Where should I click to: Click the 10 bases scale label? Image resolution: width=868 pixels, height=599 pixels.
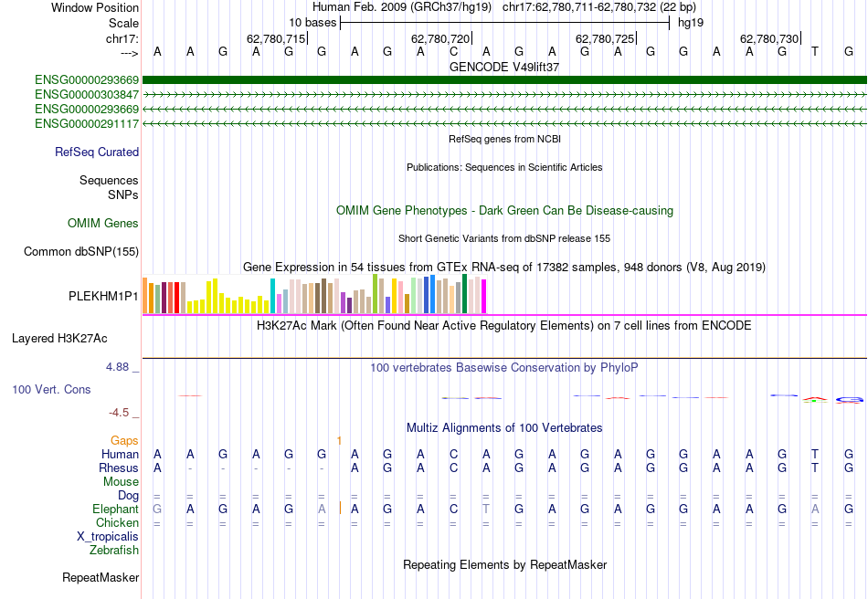pyautogui.click(x=312, y=23)
